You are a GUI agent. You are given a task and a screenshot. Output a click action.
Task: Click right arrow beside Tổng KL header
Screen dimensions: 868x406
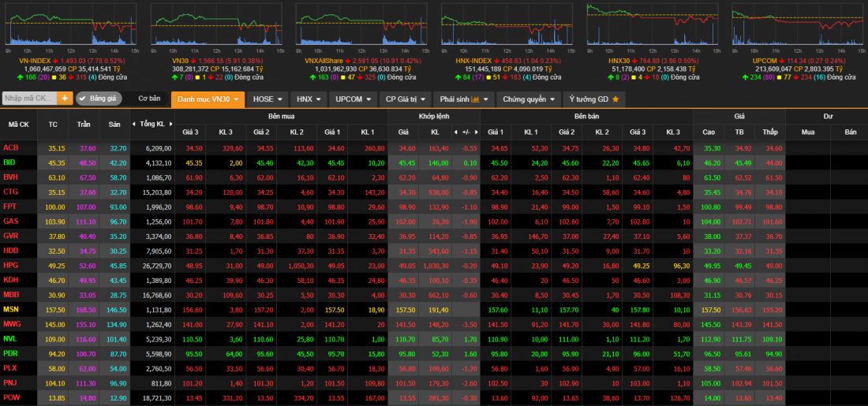[x=170, y=125]
